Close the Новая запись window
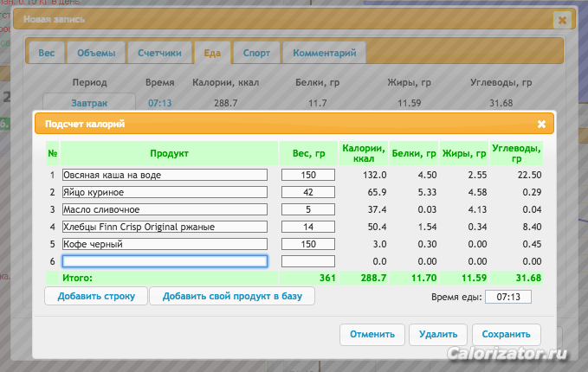The image size is (588, 372). 562,19
